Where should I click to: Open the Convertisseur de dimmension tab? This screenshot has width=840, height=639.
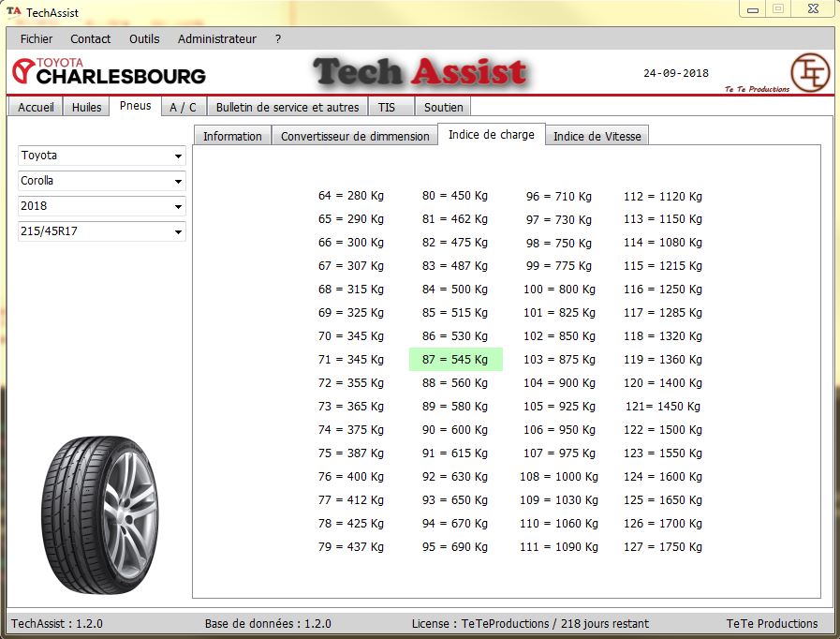(355, 136)
